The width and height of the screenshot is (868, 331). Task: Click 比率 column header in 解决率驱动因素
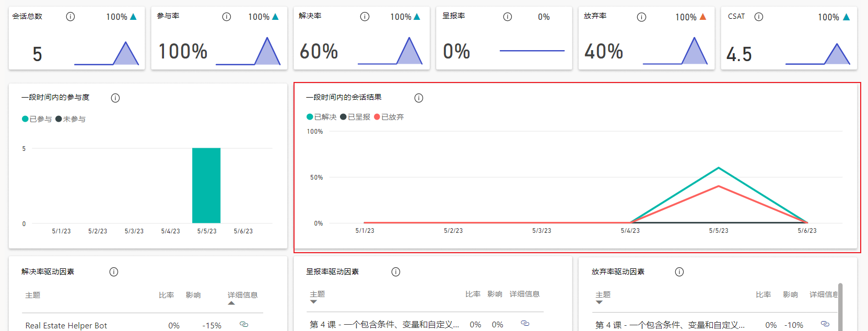[x=167, y=295]
